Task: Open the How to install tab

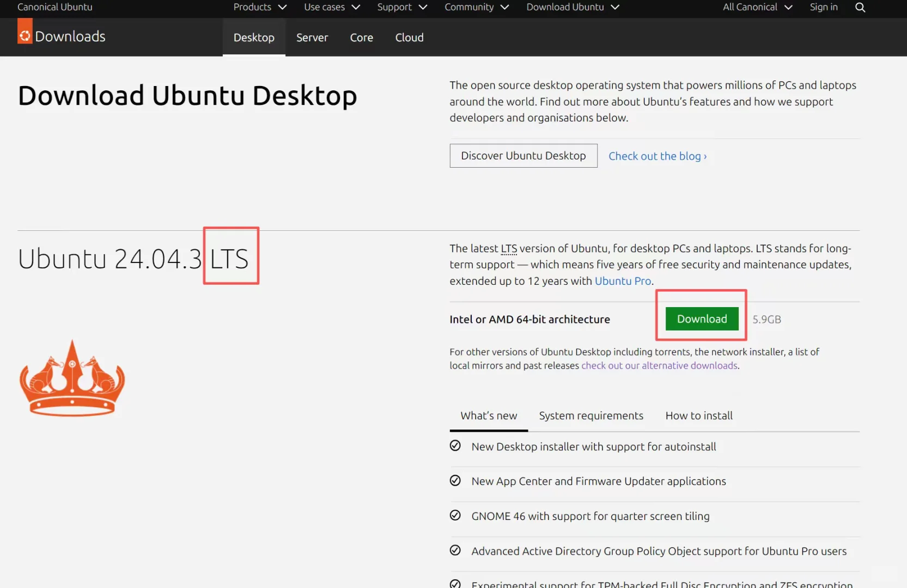Action: tap(699, 416)
